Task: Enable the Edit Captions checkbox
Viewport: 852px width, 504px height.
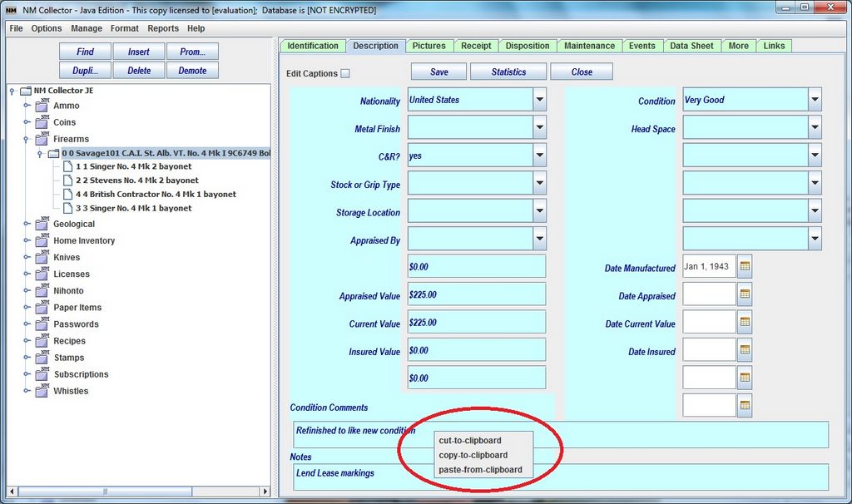Action: coord(345,73)
